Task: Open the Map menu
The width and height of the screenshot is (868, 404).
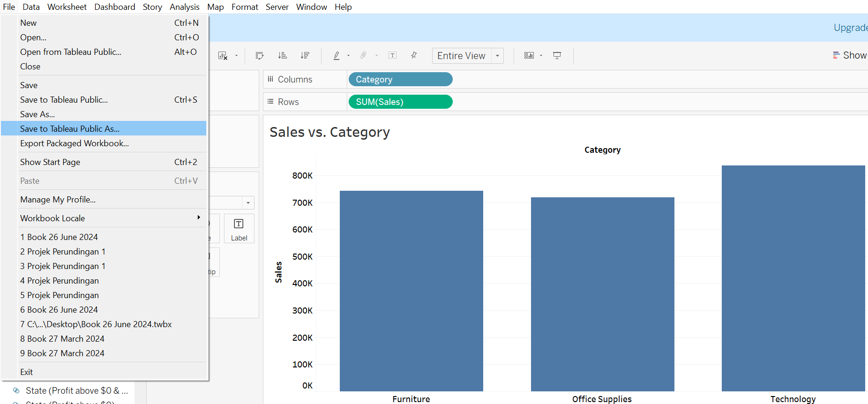Action: click(x=216, y=7)
